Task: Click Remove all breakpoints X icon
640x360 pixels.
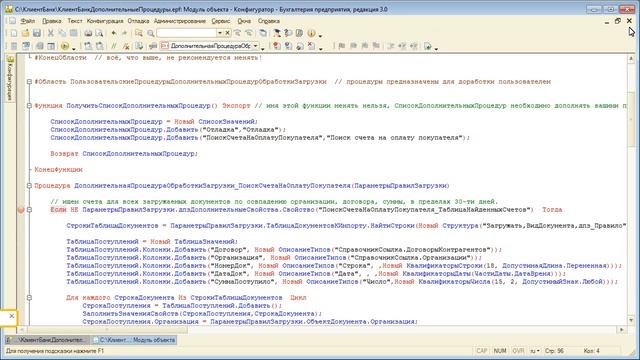Action: [311, 46]
